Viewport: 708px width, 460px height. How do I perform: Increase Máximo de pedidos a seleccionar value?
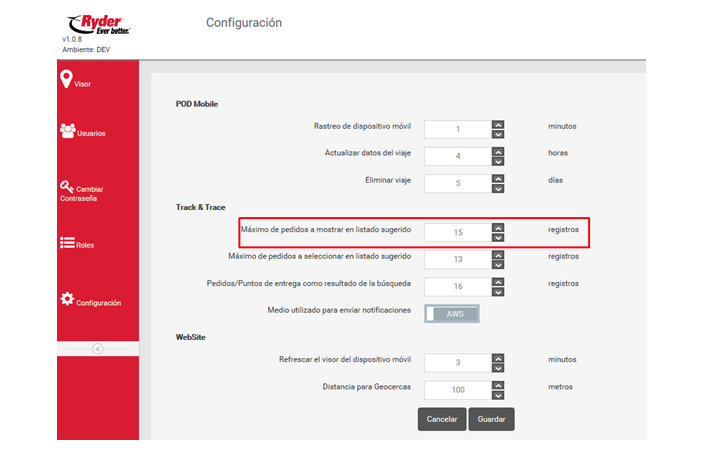click(x=498, y=254)
